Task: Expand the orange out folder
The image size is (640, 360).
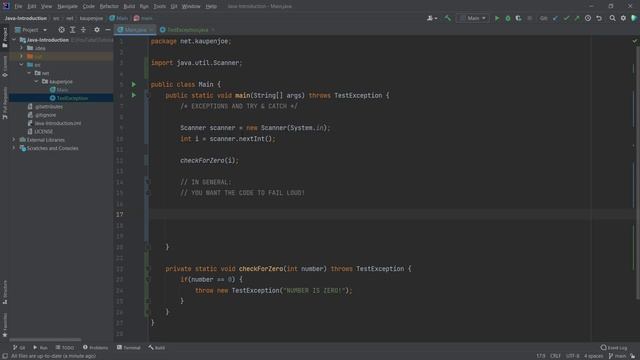Action: [22, 56]
